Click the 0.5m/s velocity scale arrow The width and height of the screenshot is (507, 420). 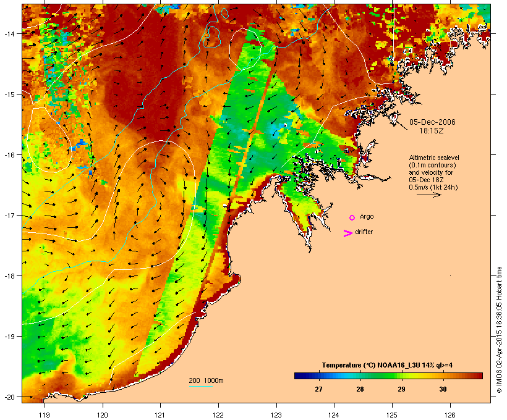click(428, 195)
